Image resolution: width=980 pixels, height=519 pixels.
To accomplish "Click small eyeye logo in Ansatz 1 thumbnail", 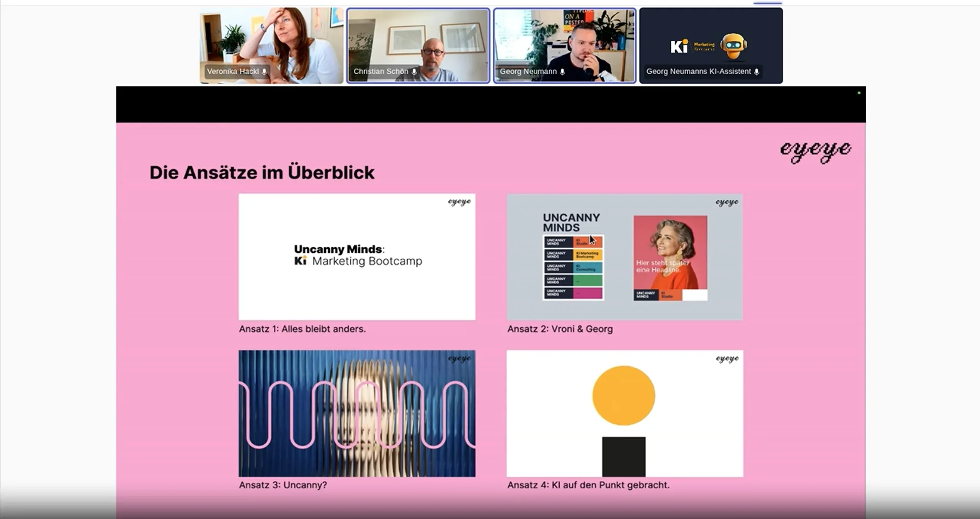I will [x=459, y=202].
